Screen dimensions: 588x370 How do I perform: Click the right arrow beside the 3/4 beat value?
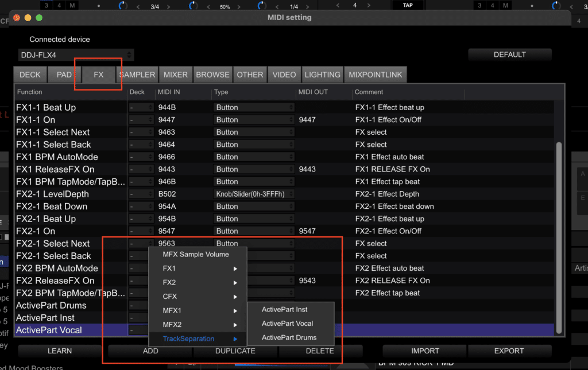[168, 5]
